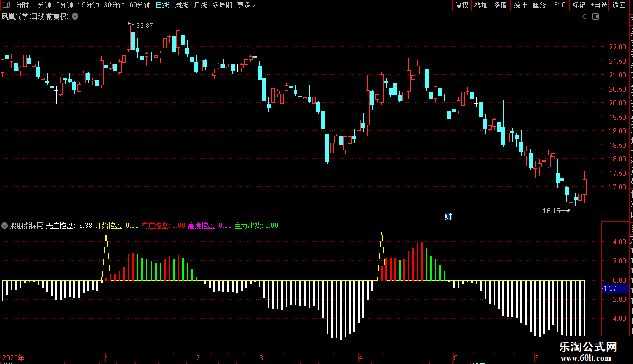Click the 22.87 high price label
The width and height of the screenshot is (633, 364).
click(x=145, y=26)
